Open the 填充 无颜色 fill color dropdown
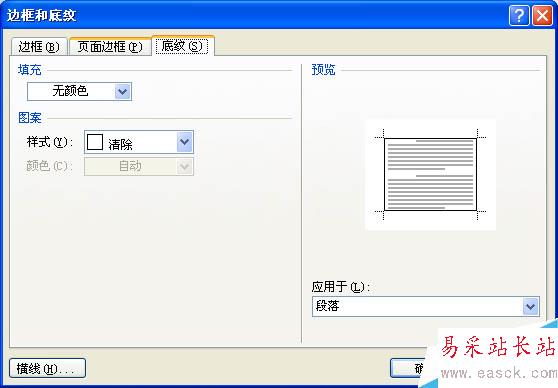This screenshot has width=558, height=388. [123, 91]
